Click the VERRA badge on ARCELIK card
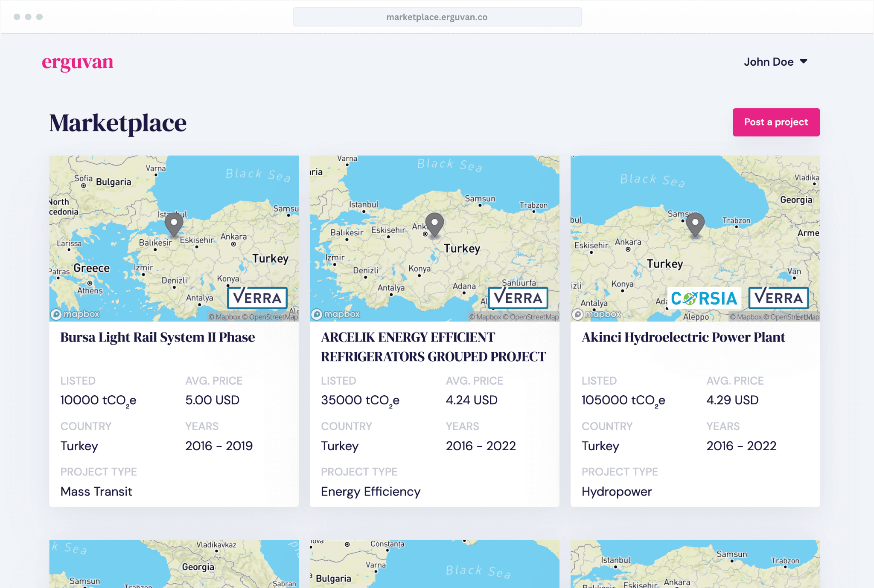 tap(518, 298)
